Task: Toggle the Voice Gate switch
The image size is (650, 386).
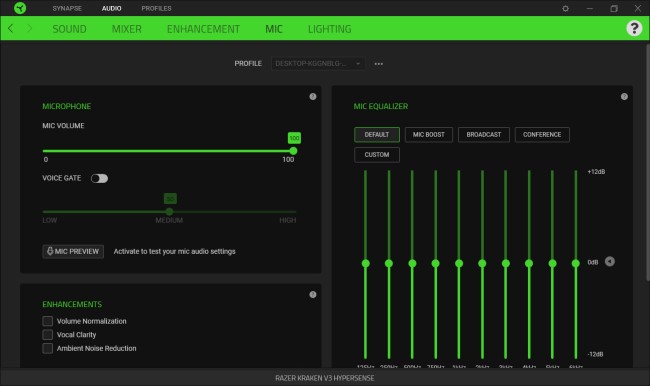Action: [99, 178]
